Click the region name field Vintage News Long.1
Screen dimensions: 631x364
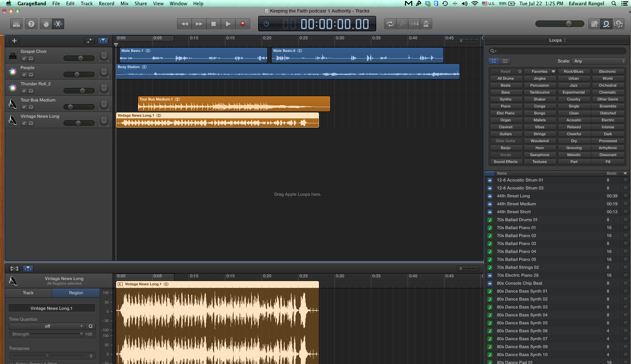point(52,308)
